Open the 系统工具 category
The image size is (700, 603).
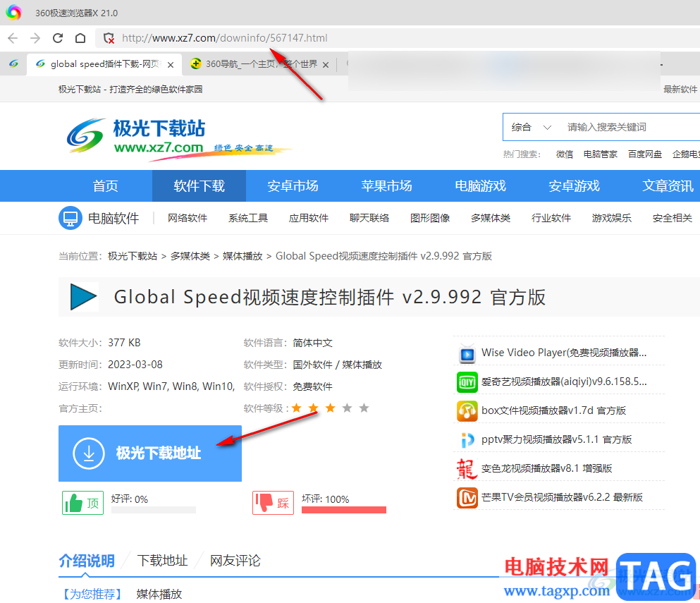[248, 218]
